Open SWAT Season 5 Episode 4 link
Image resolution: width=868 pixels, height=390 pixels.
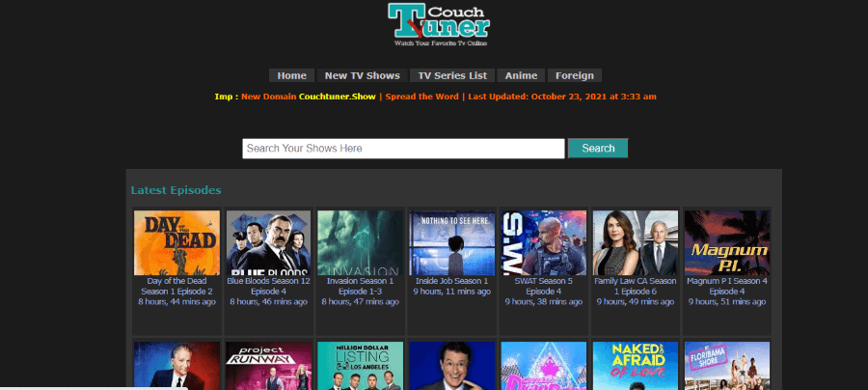[x=544, y=287]
